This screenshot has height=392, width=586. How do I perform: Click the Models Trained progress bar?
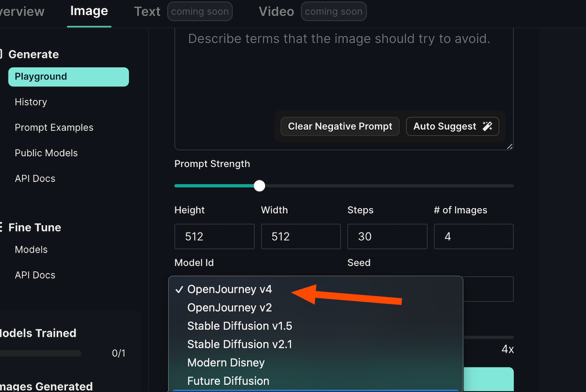point(41,353)
